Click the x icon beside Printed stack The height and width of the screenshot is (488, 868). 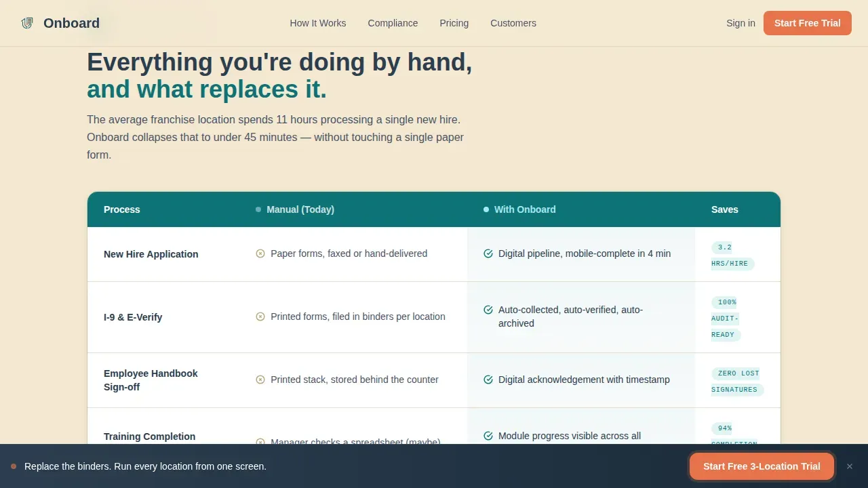(260, 380)
